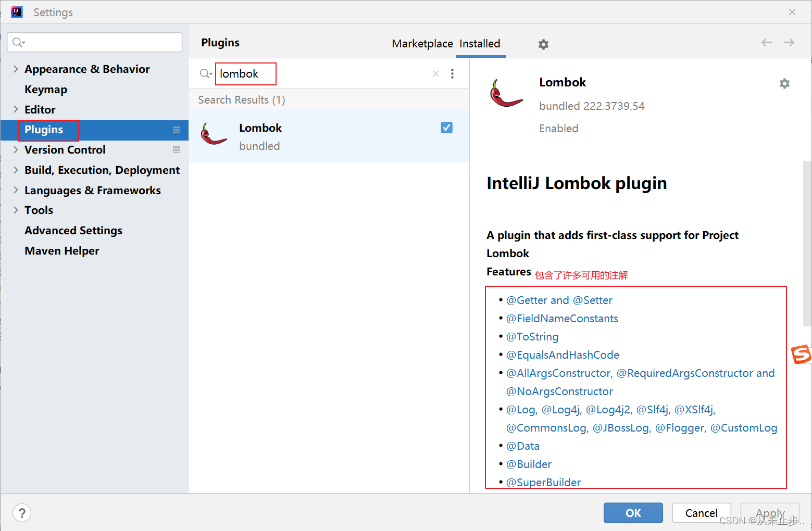Select Languages & Frameworks in settings tree
Viewport: 812px width, 531px height.
tap(93, 191)
